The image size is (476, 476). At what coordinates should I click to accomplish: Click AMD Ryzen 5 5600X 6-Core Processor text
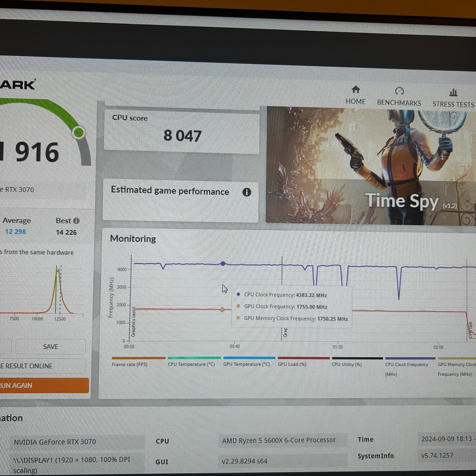tap(279, 440)
